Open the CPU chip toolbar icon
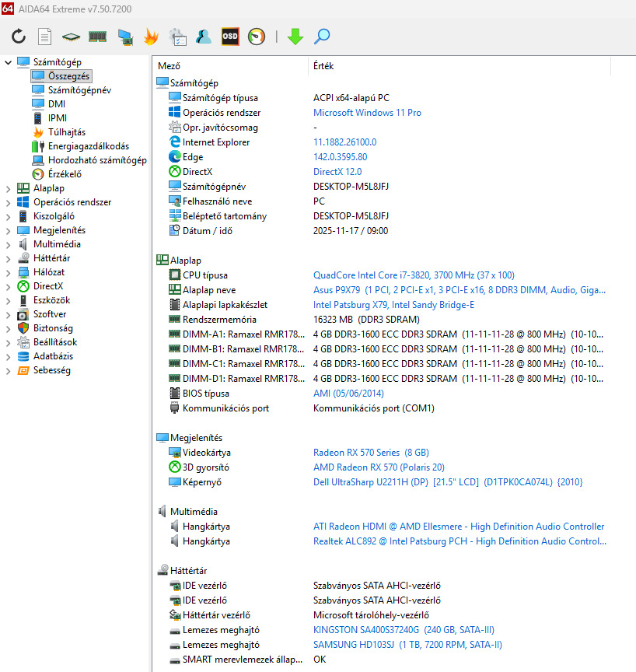Viewport: 636px width, 672px height. [x=71, y=37]
